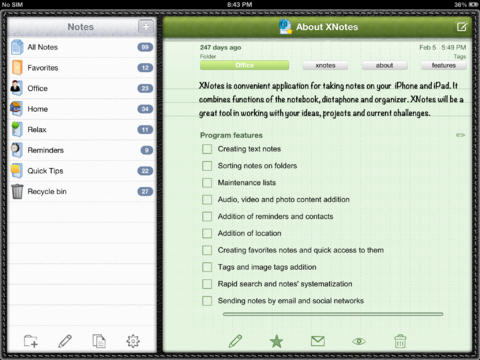Click the about tag button

[x=384, y=65]
